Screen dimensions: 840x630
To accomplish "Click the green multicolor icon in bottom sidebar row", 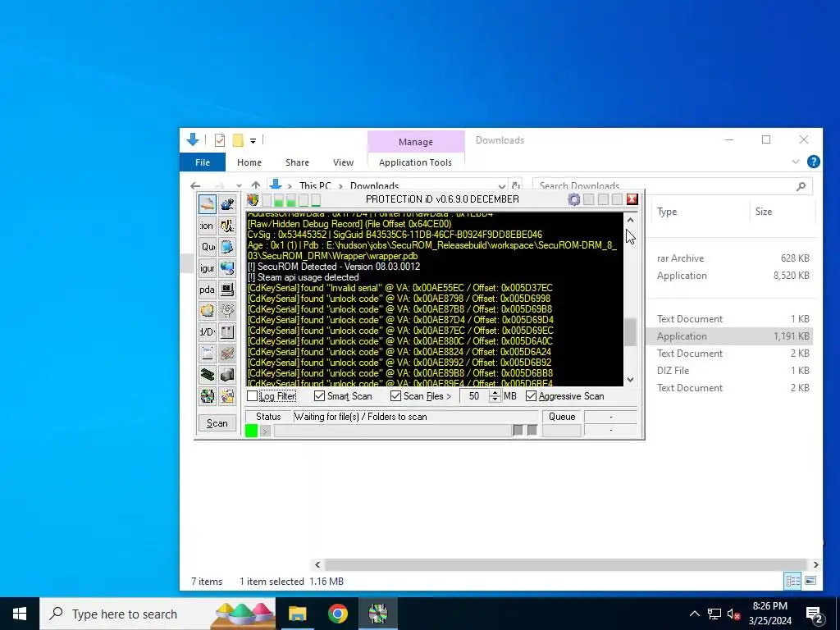I will (x=208, y=396).
